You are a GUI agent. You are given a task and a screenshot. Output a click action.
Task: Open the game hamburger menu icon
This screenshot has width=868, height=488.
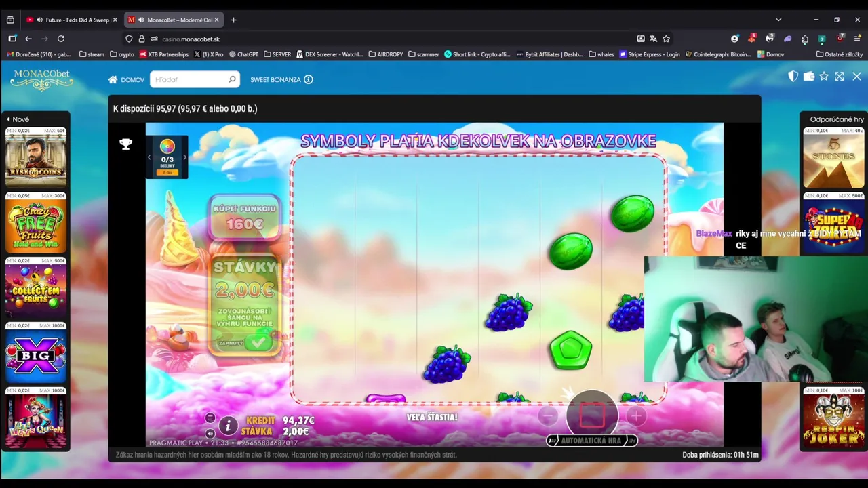pos(210,418)
